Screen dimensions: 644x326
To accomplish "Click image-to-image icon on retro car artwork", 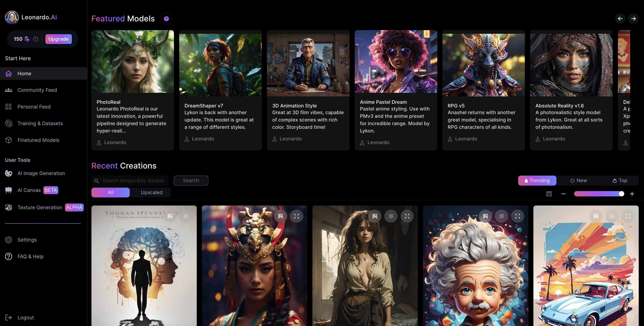I will pyautogui.click(x=596, y=216).
